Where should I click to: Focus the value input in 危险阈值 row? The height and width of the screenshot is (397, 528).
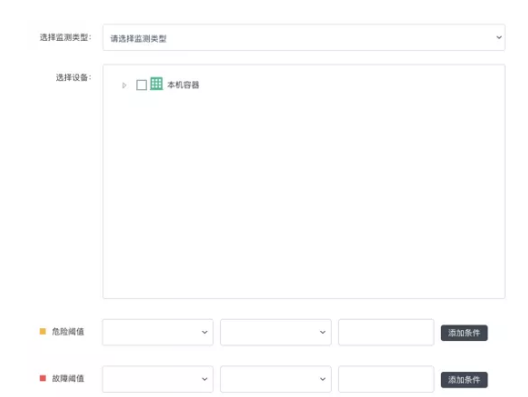click(x=386, y=332)
